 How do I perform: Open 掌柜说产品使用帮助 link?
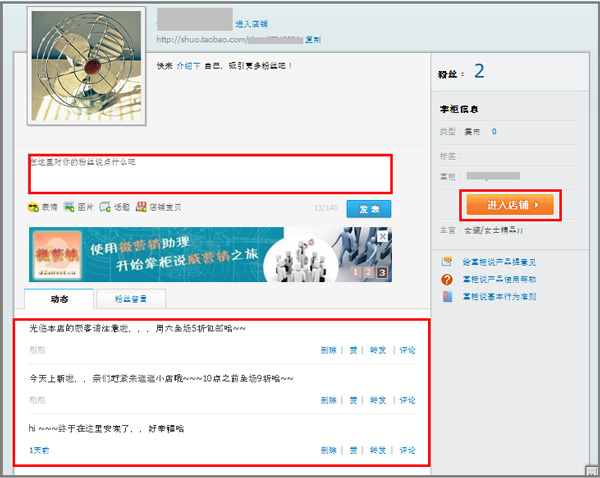[499, 279]
